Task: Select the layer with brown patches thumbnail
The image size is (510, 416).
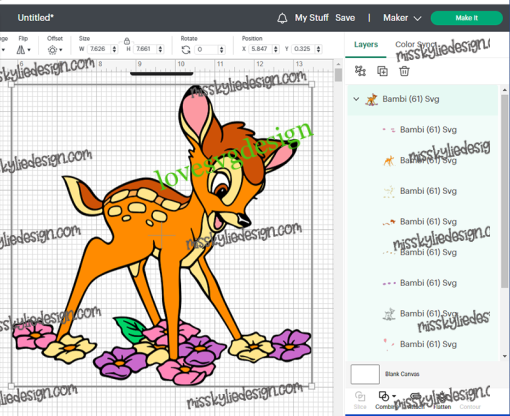Action: 422,222
